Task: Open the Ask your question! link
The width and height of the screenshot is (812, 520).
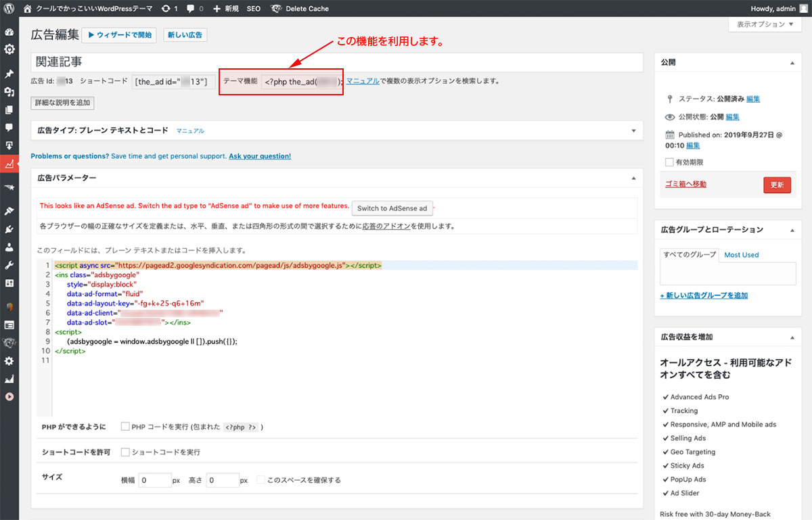Action: pos(260,156)
